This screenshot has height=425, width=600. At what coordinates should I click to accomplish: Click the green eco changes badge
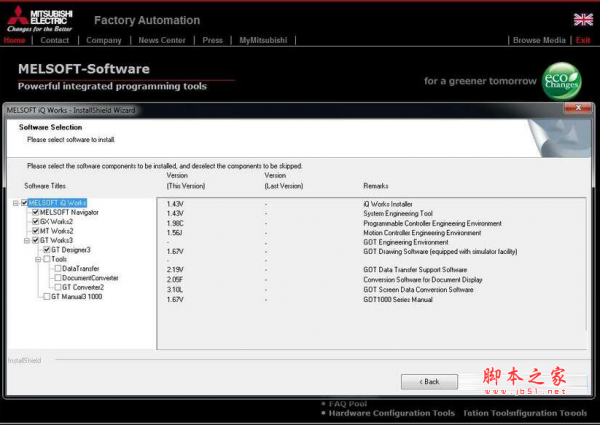click(561, 80)
